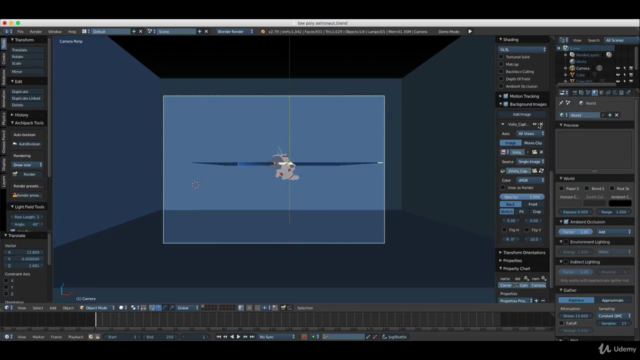Click the Rotate tool button
This screenshot has height=360, width=640.
point(27,56)
